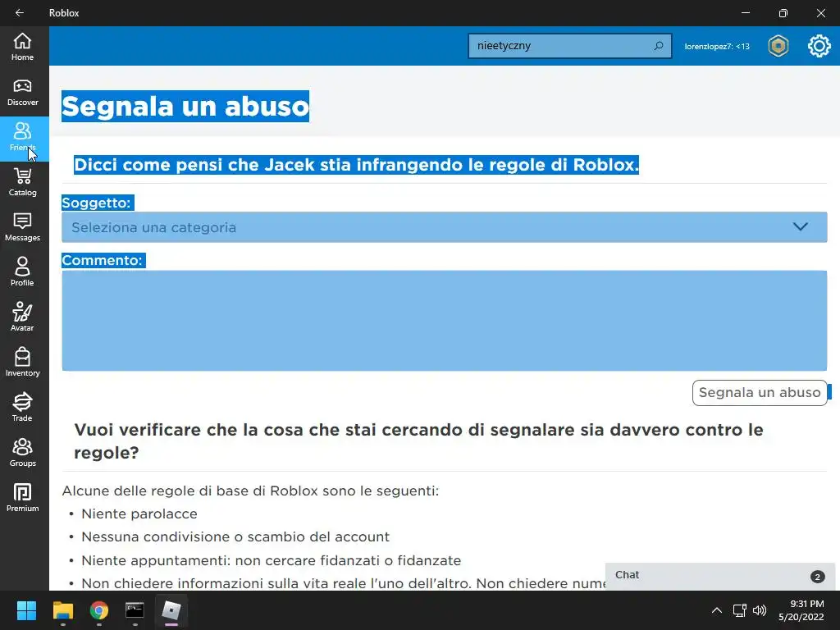Launch File Explorer from taskbar
This screenshot has height=630, width=840.
[62, 610]
